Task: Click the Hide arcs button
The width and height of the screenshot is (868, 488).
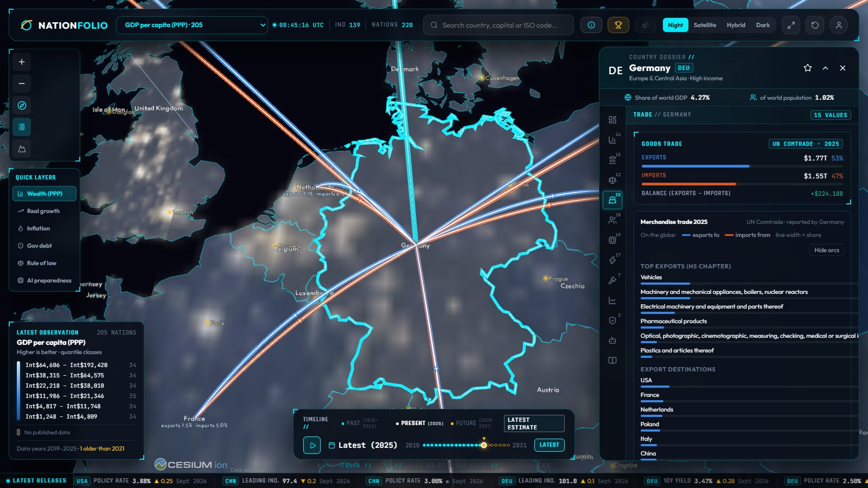Action: tap(827, 250)
